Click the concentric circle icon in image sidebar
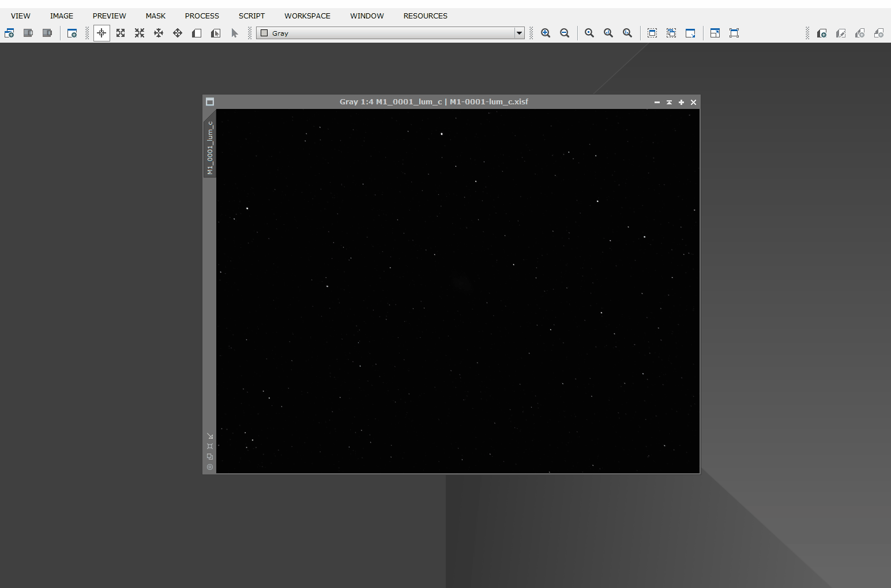The image size is (891, 588). pyautogui.click(x=210, y=467)
